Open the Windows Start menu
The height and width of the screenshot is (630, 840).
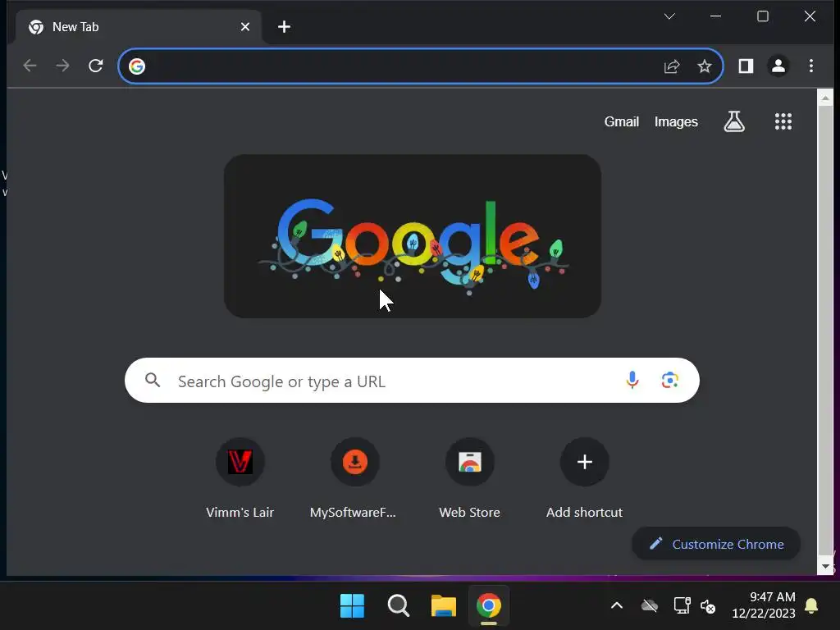[352, 606]
